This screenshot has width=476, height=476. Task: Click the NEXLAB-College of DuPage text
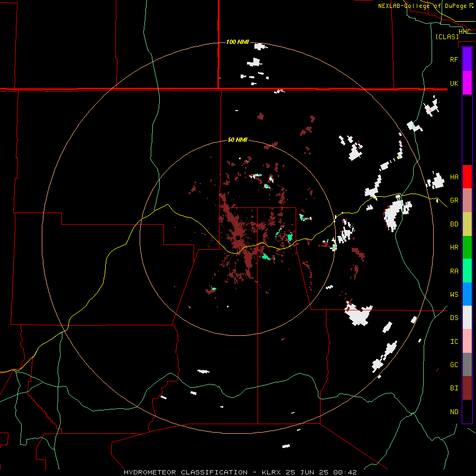(x=422, y=6)
